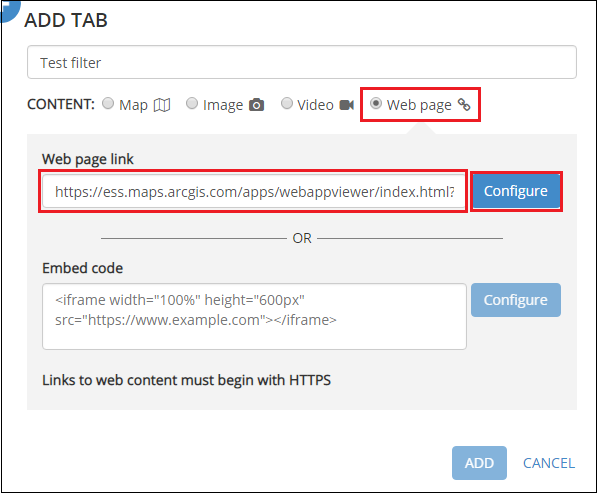Click the Map text label
This screenshot has height=493, width=598.
point(133,106)
